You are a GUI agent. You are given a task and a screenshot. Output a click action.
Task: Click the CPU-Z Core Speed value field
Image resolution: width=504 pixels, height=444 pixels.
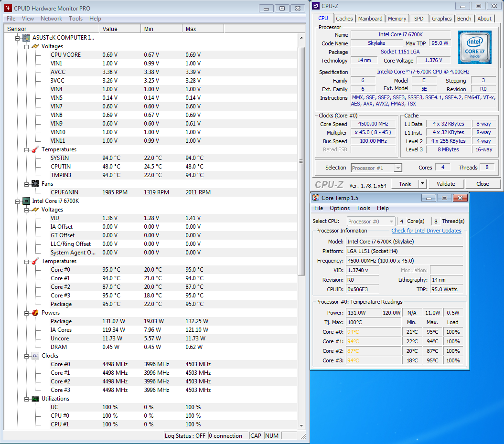[x=373, y=124]
